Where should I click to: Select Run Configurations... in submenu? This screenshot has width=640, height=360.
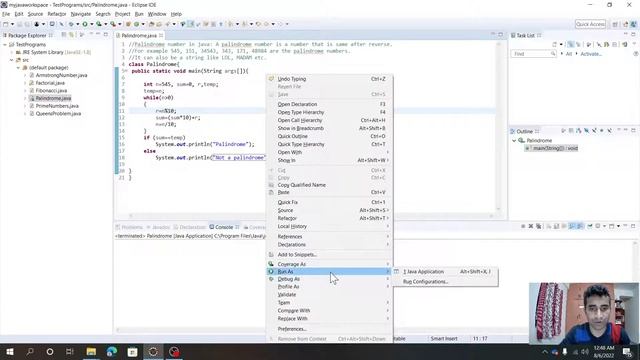pyautogui.click(x=445, y=282)
